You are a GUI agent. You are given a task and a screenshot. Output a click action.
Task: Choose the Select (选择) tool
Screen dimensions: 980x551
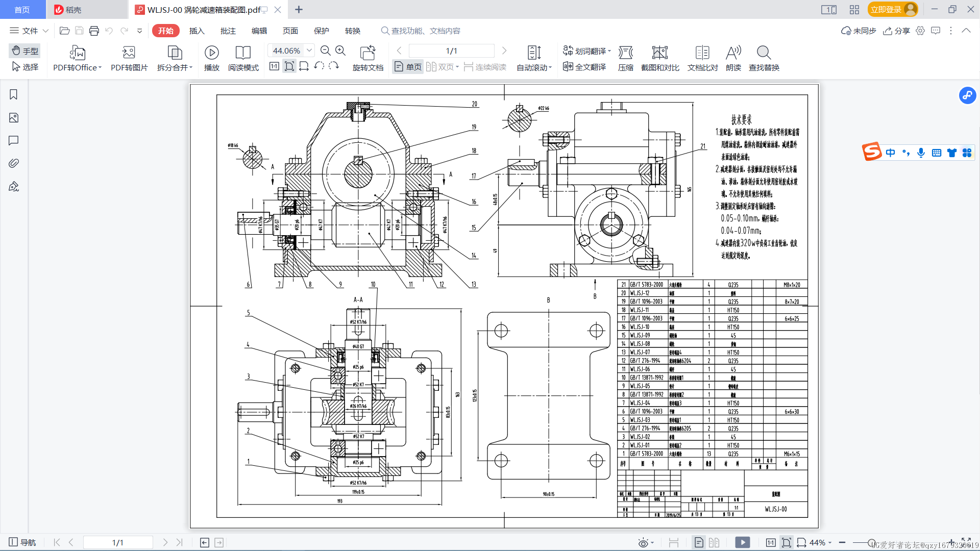[25, 67]
